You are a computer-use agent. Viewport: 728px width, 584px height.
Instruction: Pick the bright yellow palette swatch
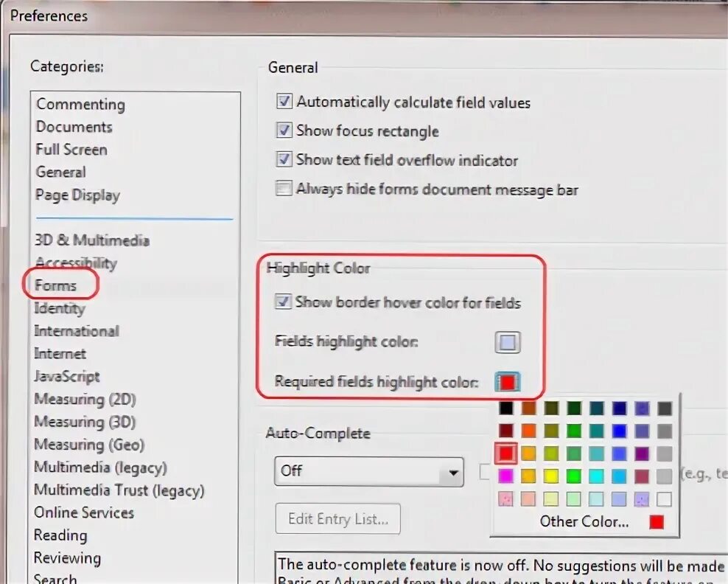click(551, 476)
